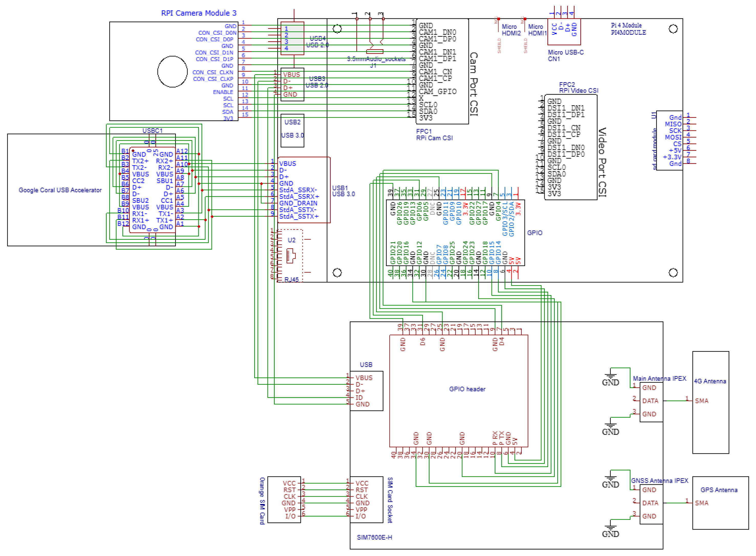Select the top-right mounting hole of Pi module
The width and height of the screenshot is (756, 556).
pos(673,29)
